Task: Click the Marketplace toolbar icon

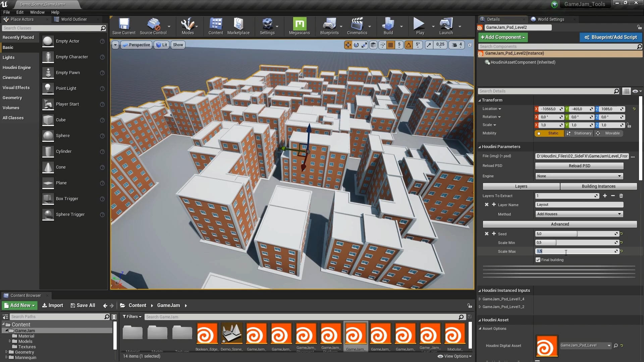Action: [x=238, y=27]
